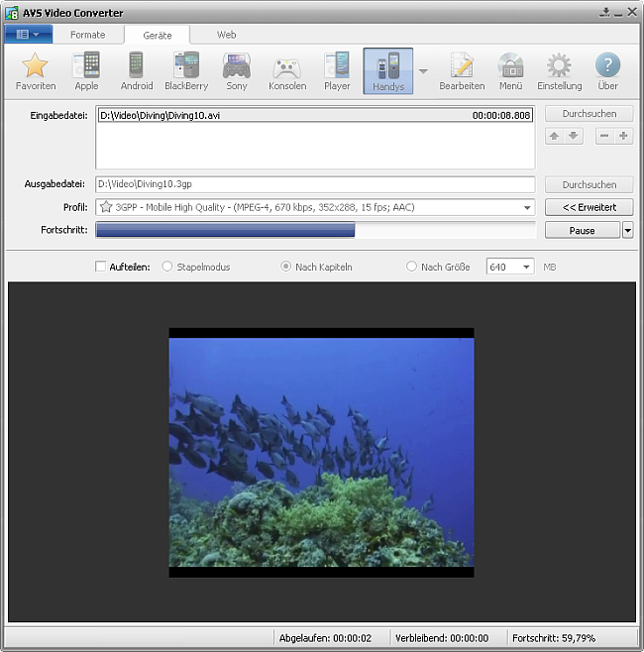Image resolution: width=644 pixels, height=652 pixels.
Task: Click the Fortschritt progress bar
Action: [x=315, y=230]
